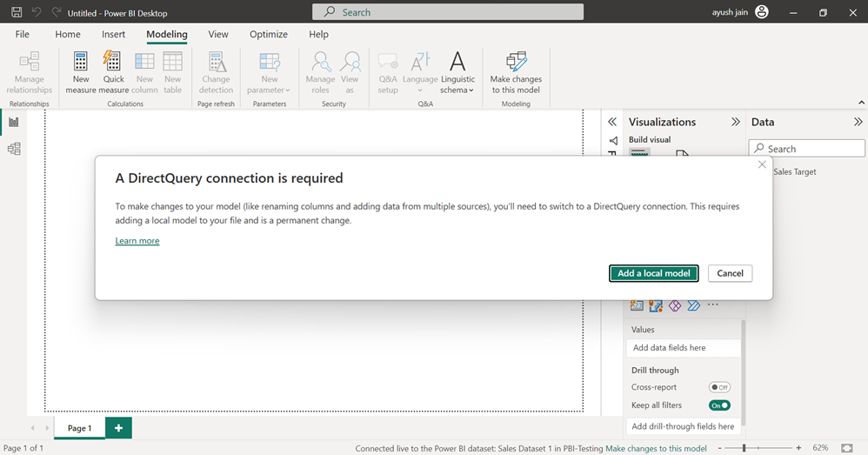Click Add a local model button
This screenshot has width=868, height=455.
(x=654, y=273)
